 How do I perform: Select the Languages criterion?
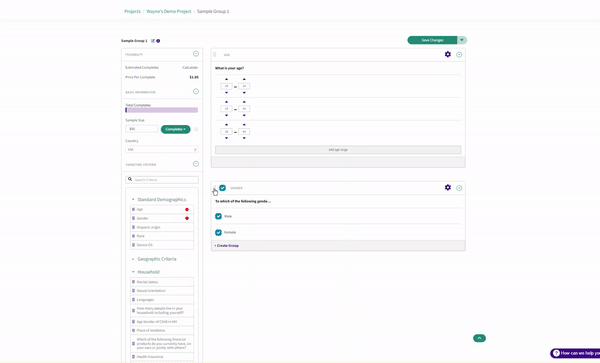[161, 300]
